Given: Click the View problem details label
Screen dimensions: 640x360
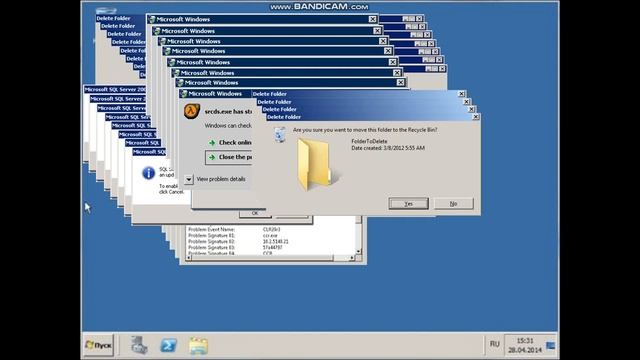Looking at the screenshot, I should point(221,179).
